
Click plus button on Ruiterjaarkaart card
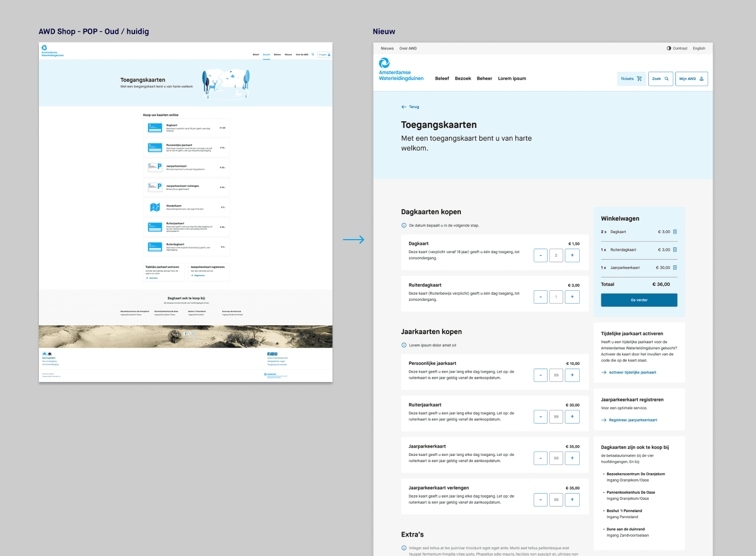tap(572, 416)
